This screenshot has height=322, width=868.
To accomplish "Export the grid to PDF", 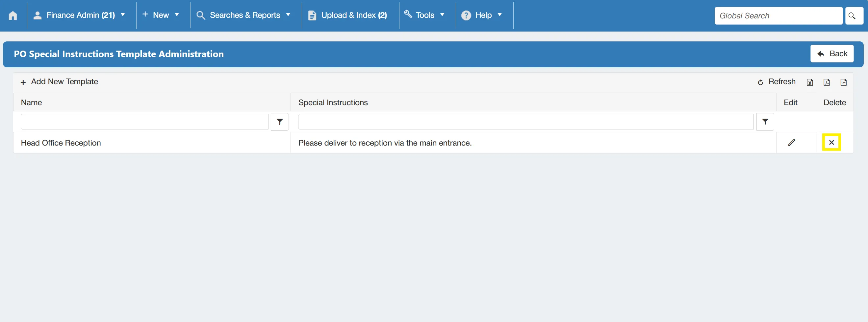I will pyautogui.click(x=827, y=82).
